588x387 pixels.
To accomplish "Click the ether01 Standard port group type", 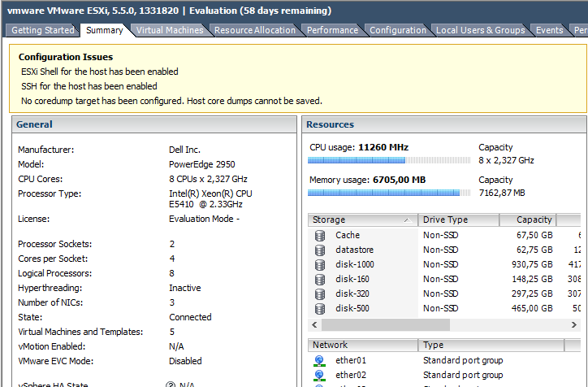I will [x=463, y=360].
